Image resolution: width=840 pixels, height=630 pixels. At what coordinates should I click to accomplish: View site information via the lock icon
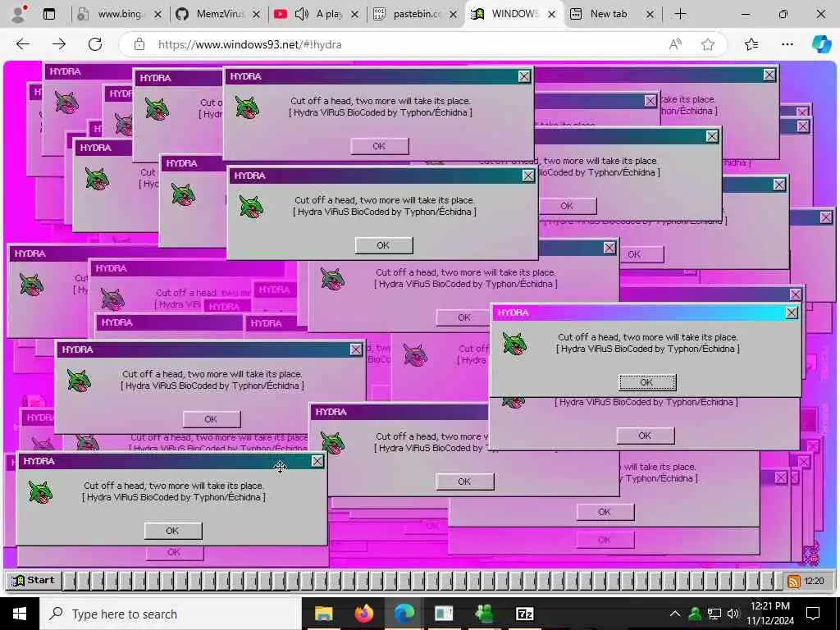click(139, 44)
